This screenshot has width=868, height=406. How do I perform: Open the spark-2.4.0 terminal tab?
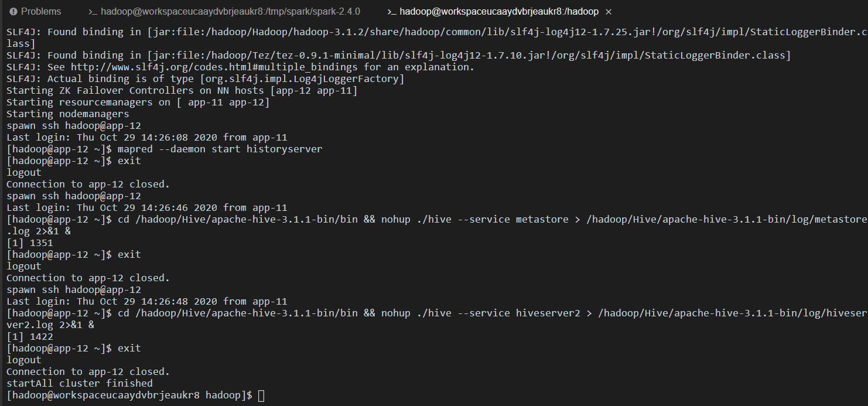click(x=224, y=11)
